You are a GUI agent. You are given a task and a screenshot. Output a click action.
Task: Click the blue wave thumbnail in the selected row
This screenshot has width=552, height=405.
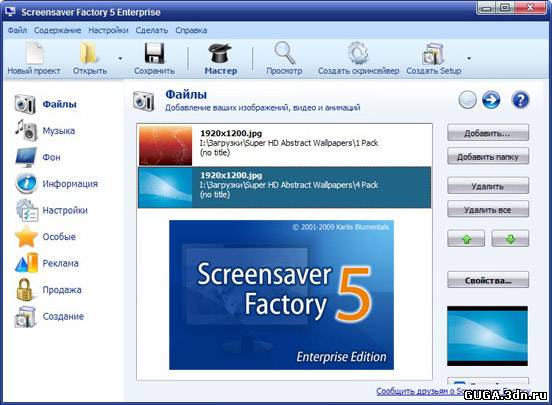tap(165, 187)
